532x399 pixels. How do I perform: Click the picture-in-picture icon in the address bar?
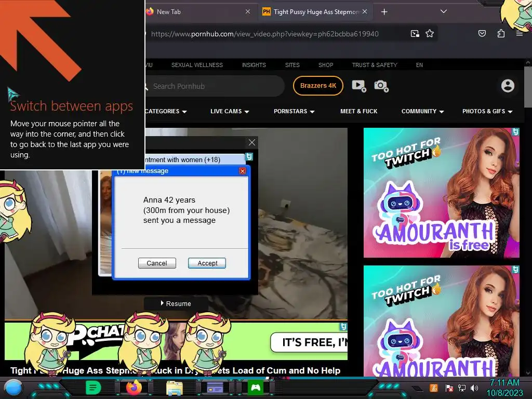tap(415, 34)
